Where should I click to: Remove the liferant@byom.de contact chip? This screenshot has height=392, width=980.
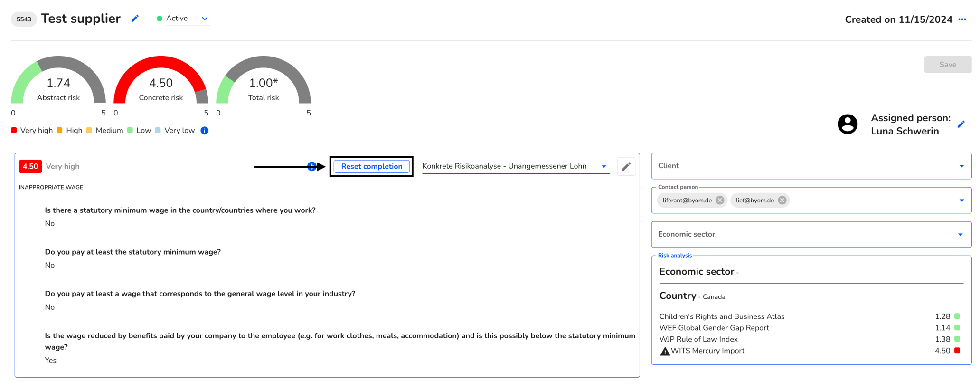[x=720, y=201]
